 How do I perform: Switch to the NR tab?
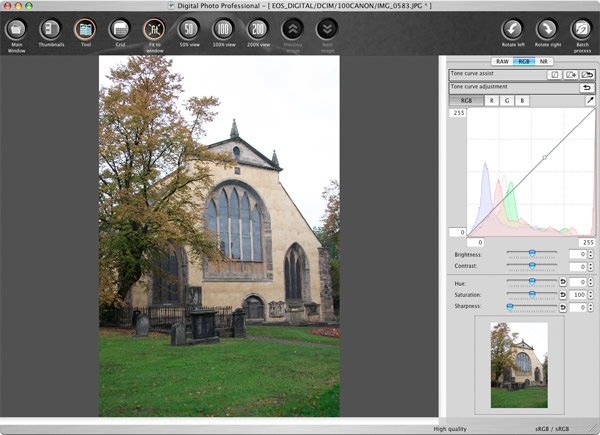point(544,61)
